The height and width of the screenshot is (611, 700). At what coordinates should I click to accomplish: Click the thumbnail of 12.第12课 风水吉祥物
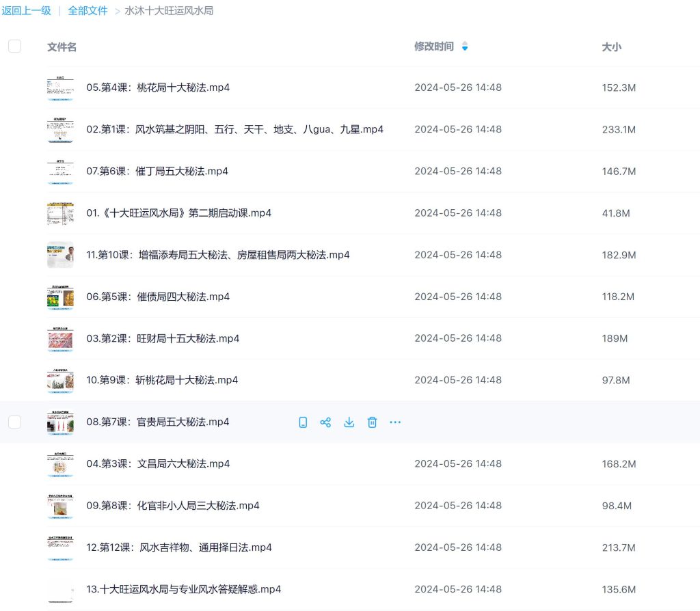(60, 547)
